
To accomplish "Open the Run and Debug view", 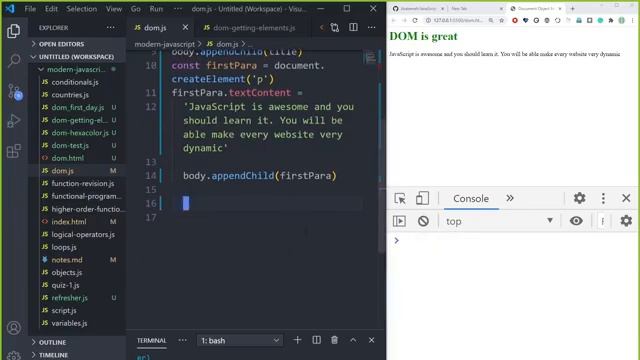I will pos(14,121).
